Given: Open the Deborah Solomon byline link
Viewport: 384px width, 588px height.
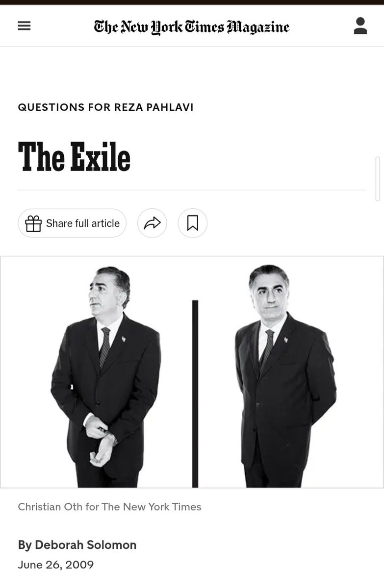Looking at the screenshot, I should [x=86, y=545].
